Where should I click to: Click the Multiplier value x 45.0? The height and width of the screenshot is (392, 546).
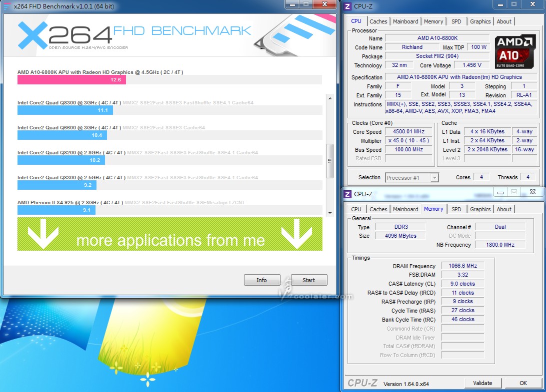coord(409,141)
